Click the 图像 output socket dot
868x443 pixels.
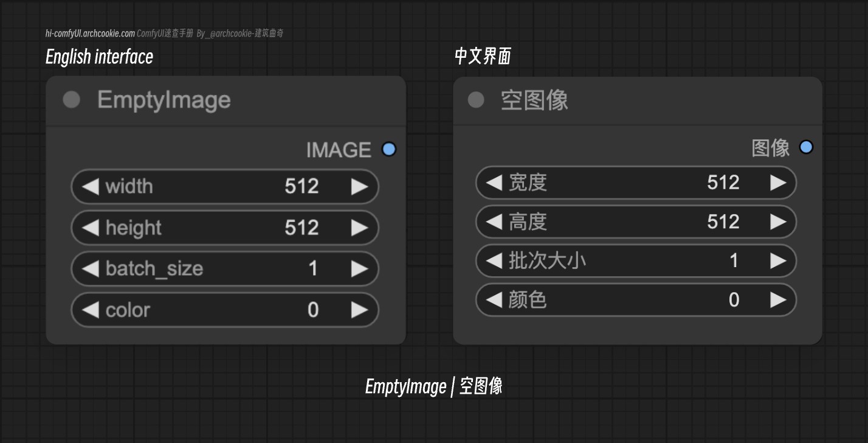point(806,147)
